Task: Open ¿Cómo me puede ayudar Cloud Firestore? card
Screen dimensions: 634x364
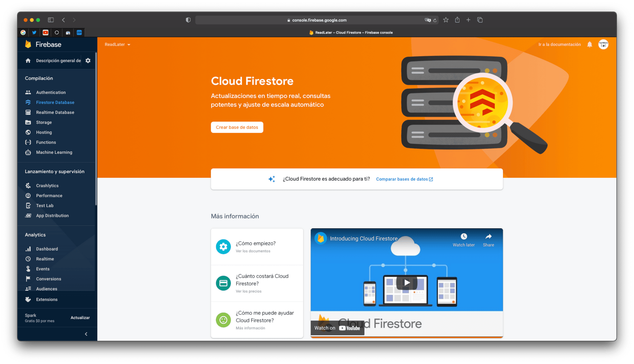Action: 257,320
